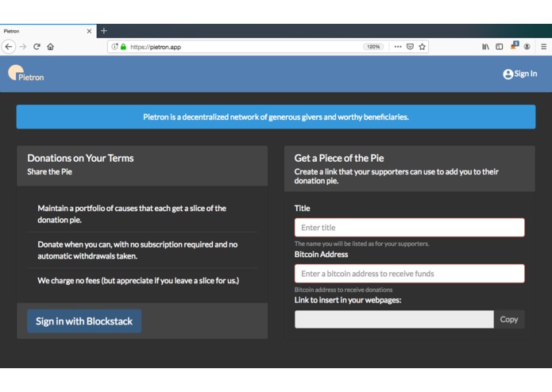Viewport: 552px width, 392px height.
Task: Open the page actions three-dot menu
Action: [x=398, y=47]
